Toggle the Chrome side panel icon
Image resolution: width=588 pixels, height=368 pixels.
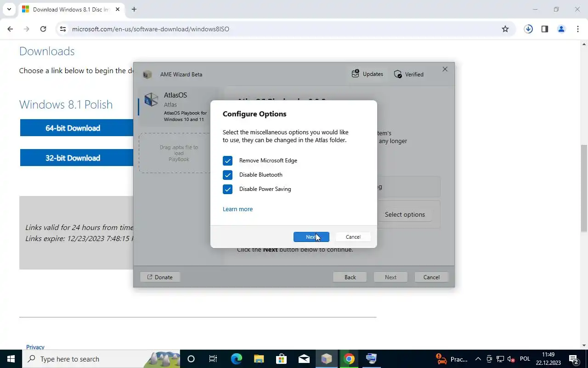pyautogui.click(x=545, y=29)
